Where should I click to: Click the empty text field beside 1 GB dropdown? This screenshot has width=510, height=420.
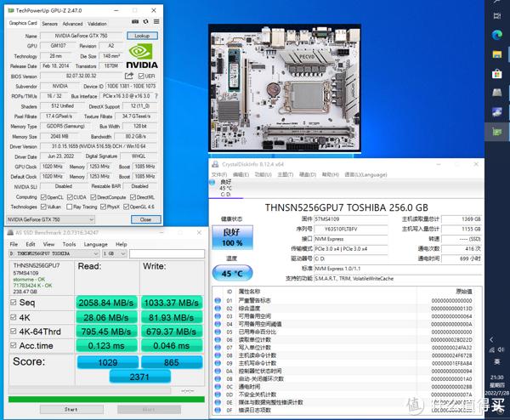pos(167,253)
